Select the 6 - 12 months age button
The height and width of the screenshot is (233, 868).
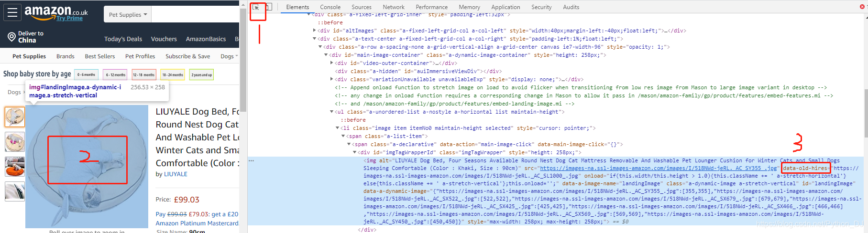click(x=115, y=74)
